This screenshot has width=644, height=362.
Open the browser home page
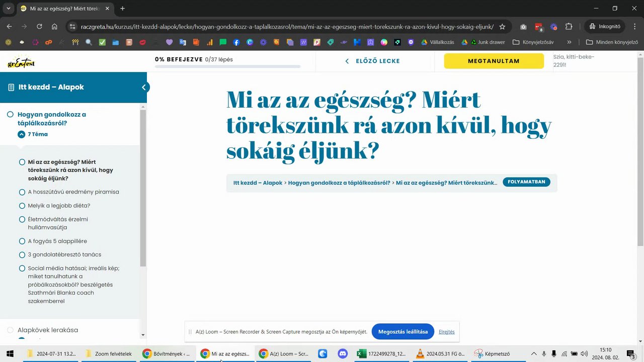tap(54, 27)
